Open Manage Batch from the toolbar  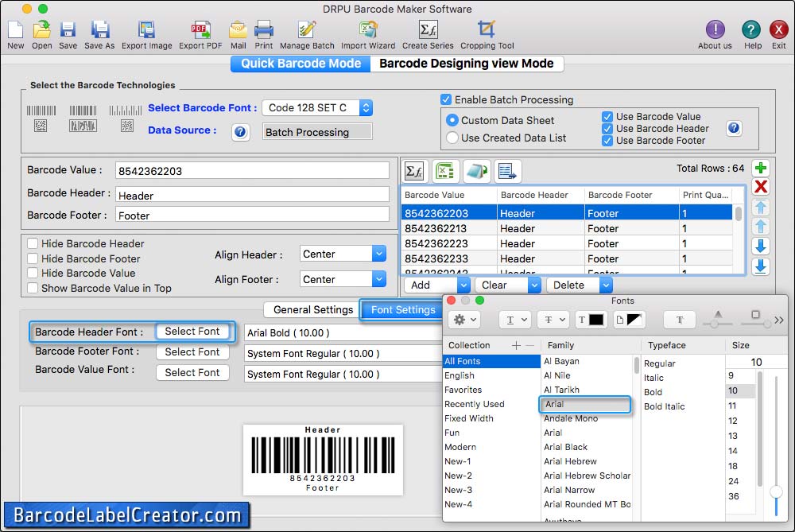coord(307,30)
